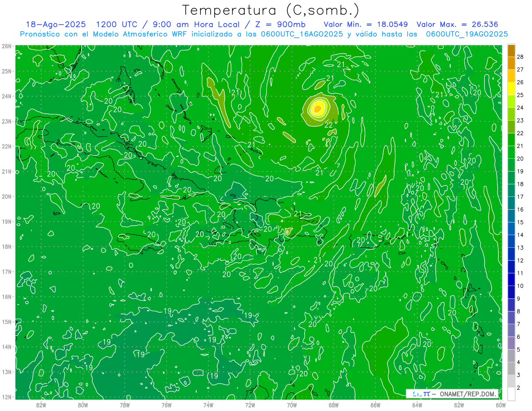This screenshot has height=411, width=532.
Task: Click the '17' label on the color scale
Action: [x=520, y=197]
